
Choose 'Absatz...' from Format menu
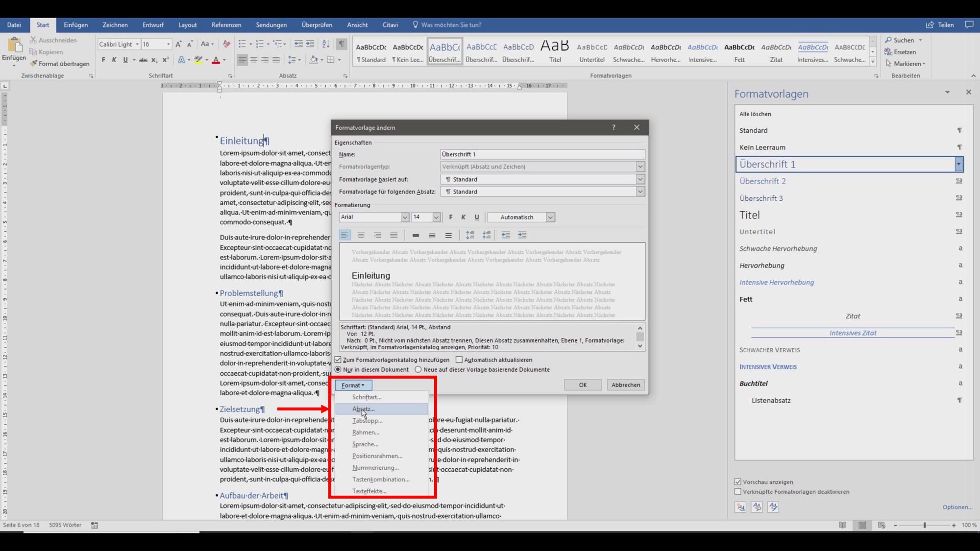[x=382, y=409]
